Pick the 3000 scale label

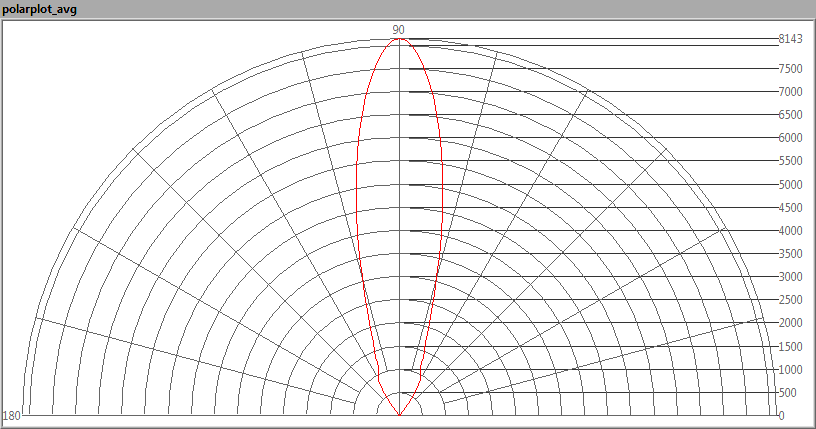790,277
